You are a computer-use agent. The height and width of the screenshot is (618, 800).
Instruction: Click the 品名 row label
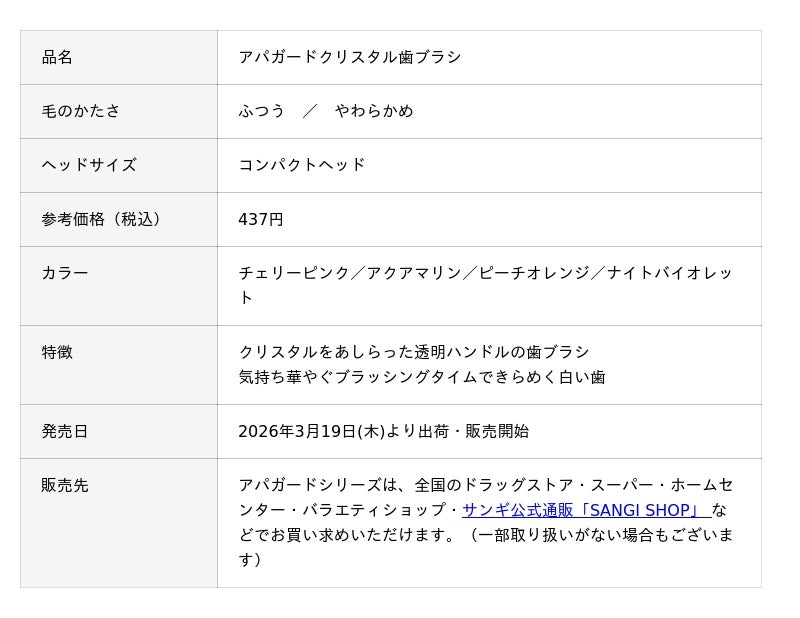[57, 58]
